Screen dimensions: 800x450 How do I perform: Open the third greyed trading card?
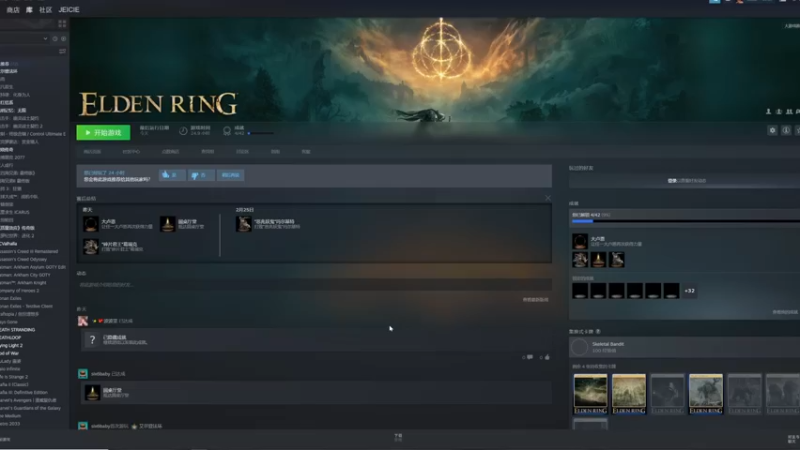(667, 394)
